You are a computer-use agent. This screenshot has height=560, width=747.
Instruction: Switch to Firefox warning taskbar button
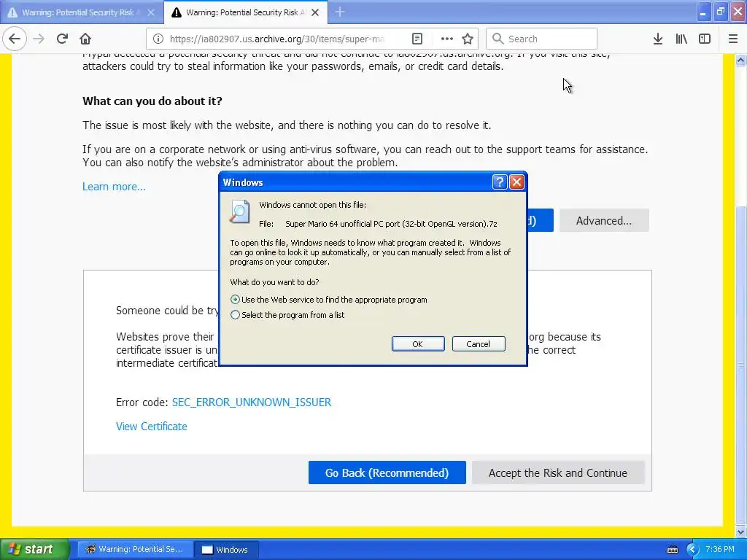pyautogui.click(x=135, y=549)
